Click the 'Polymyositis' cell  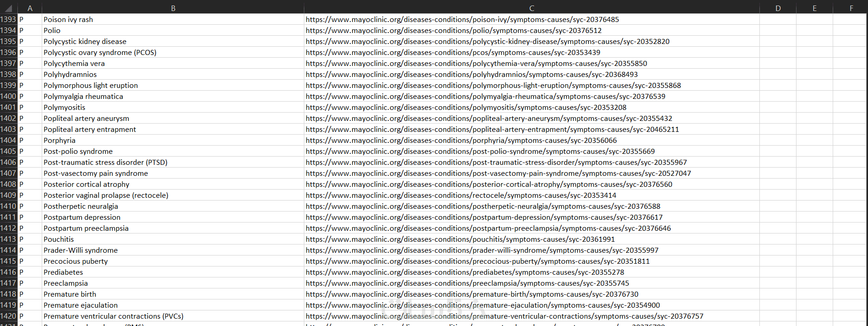(173, 107)
